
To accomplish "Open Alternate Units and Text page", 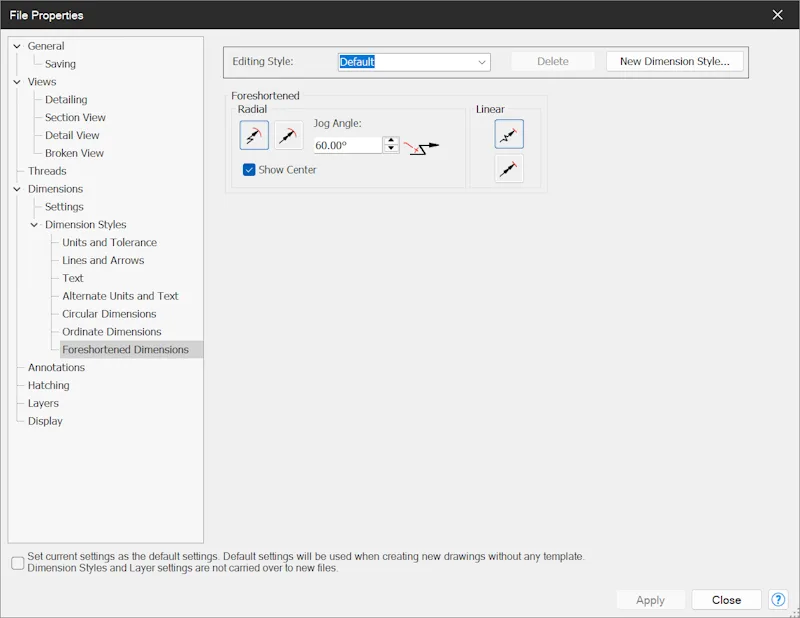I will (120, 296).
